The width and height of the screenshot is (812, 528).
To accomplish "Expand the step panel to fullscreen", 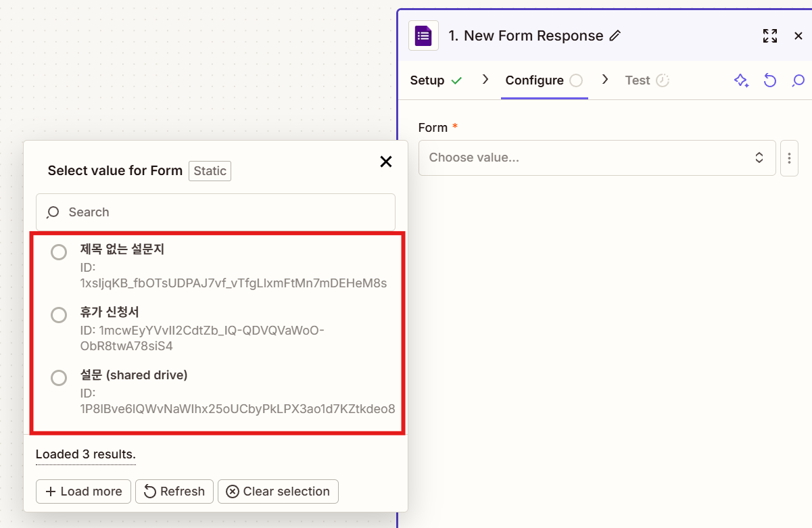I will (769, 36).
